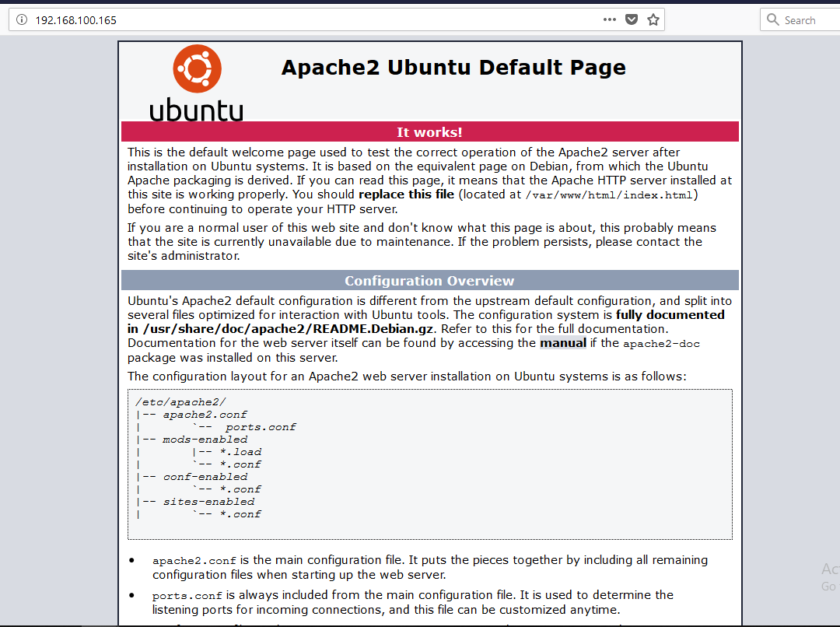Click sites-enabled in the configuration tree
Image resolution: width=840 pixels, height=627 pixels.
point(208,502)
